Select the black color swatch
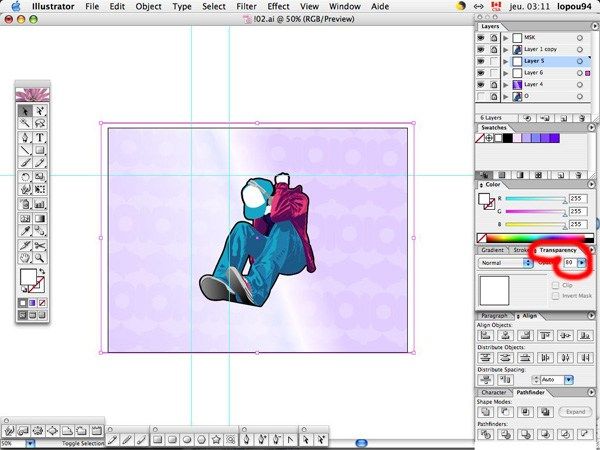The height and width of the screenshot is (450, 600). tap(507, 138)
